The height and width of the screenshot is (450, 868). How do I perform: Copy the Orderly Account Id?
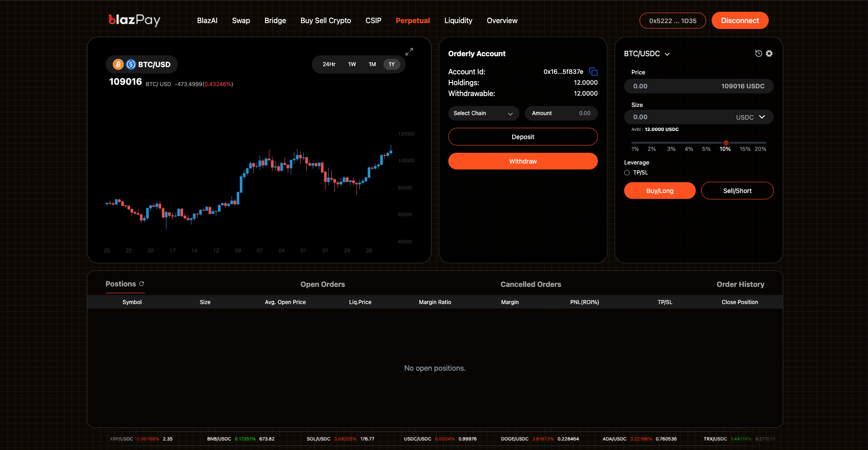(593, 72)
